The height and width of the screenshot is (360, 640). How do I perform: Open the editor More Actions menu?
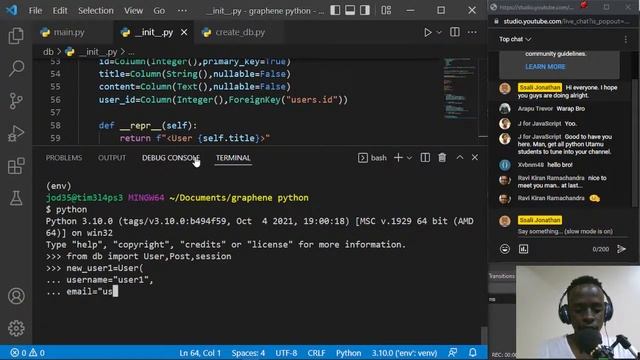(x=472, y=32)
